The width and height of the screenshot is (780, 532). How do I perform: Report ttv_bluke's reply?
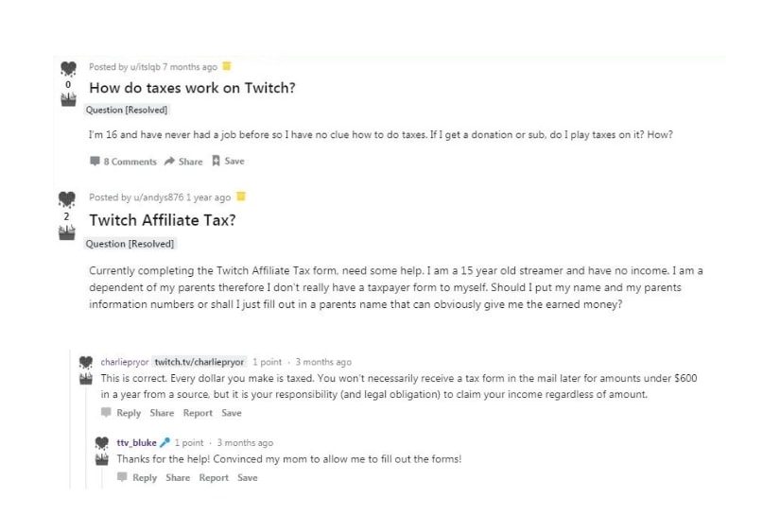point(214,477)
